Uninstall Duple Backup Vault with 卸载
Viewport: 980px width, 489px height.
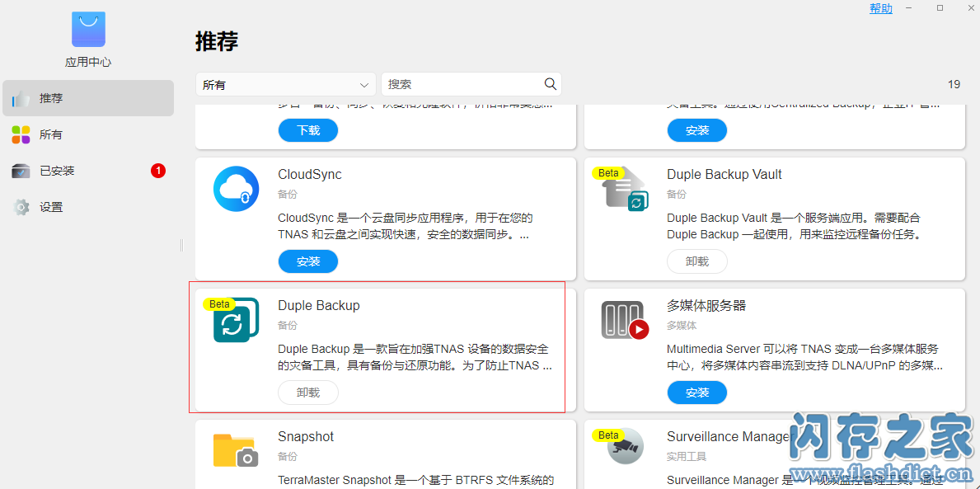(x=697, y=261)
